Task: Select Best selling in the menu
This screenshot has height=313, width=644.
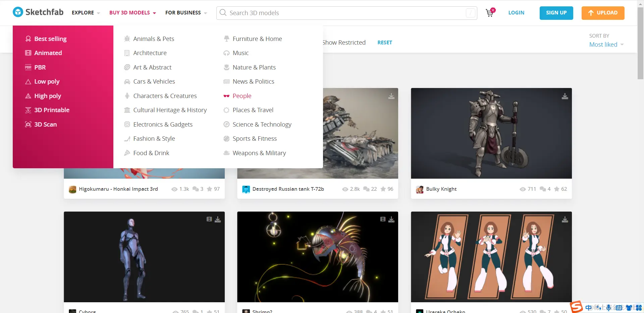Action: (50, 39)
